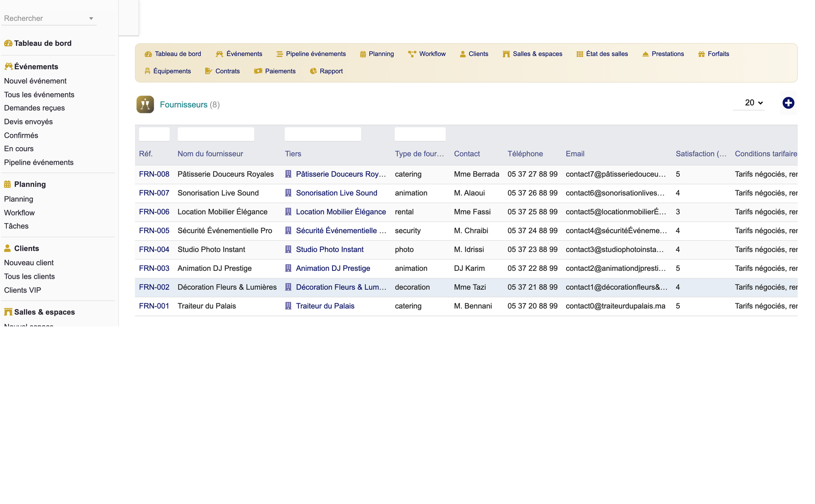
Task: Open Salles & espaces tab in top bar
Action: click(x=532, y=54)
